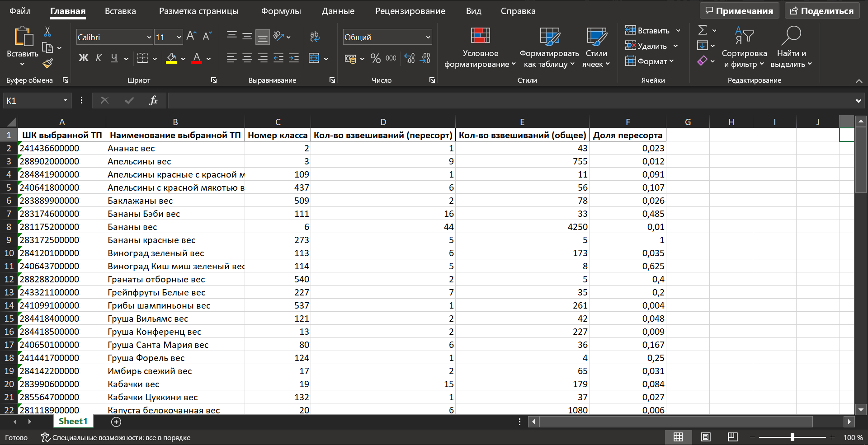
Task: Open the Calibri font name dropdown
Action: tap(149, 37)
